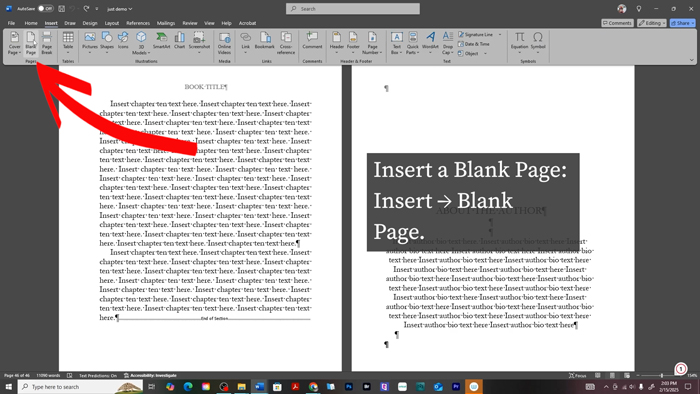The height and width of the screenshot is (394, 700).
Task: Insert a Chart
Action: [x=179, y=41]
